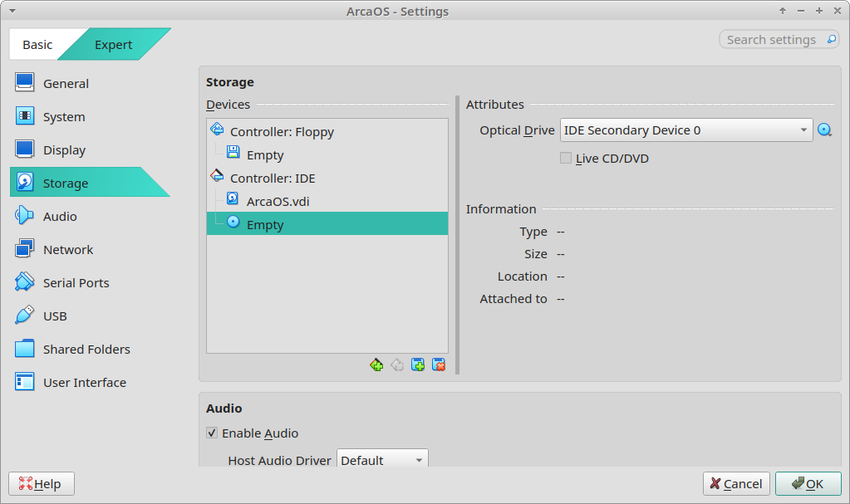Image resolution: width=850 pixels, height=504 pixels.
Task: Click the hard disk icon of ArcaOS.vdi
Action: pos(233,199)
